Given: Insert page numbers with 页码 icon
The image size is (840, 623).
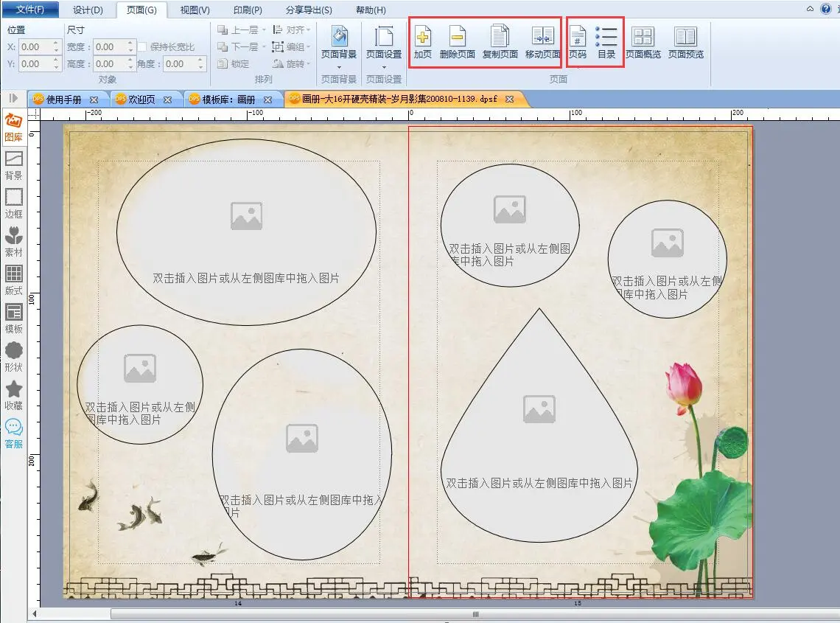Looking at the screenshot, I should (578, 42).
